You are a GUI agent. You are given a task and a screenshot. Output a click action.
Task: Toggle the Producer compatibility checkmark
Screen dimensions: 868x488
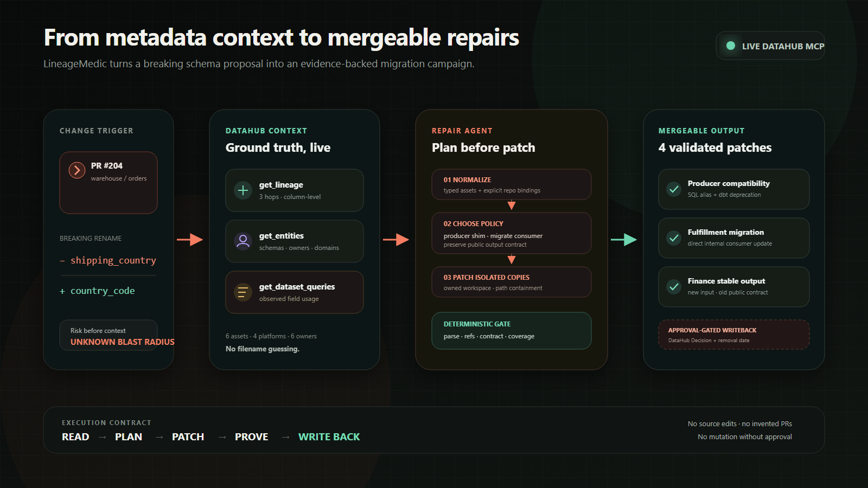(x=674, y=189)
